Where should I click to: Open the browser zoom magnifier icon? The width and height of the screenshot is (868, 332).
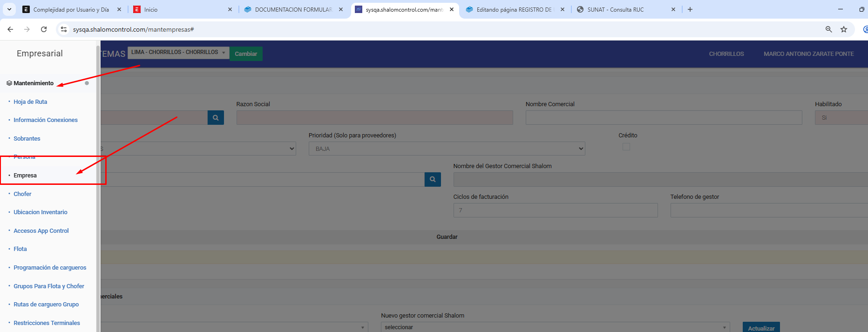(x=829, y=29)
